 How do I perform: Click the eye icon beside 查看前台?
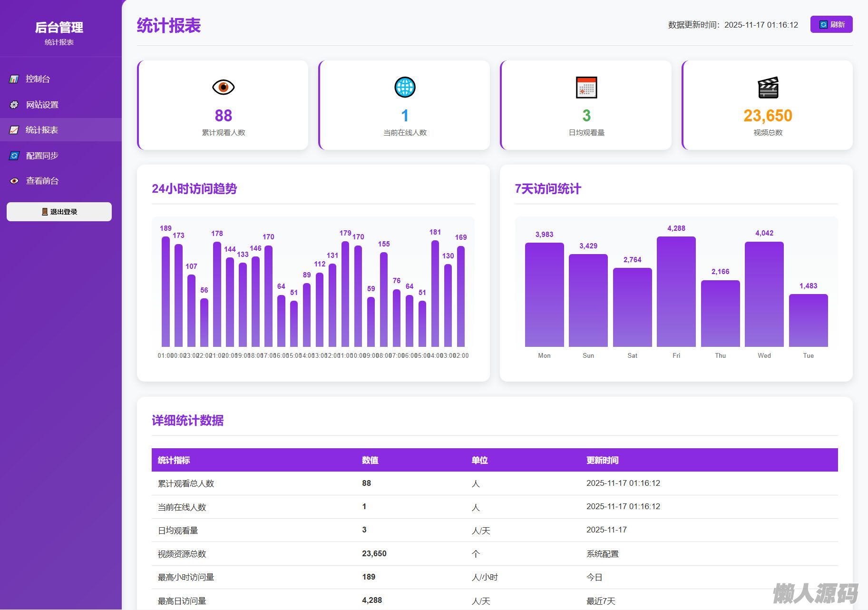point(14,181)
